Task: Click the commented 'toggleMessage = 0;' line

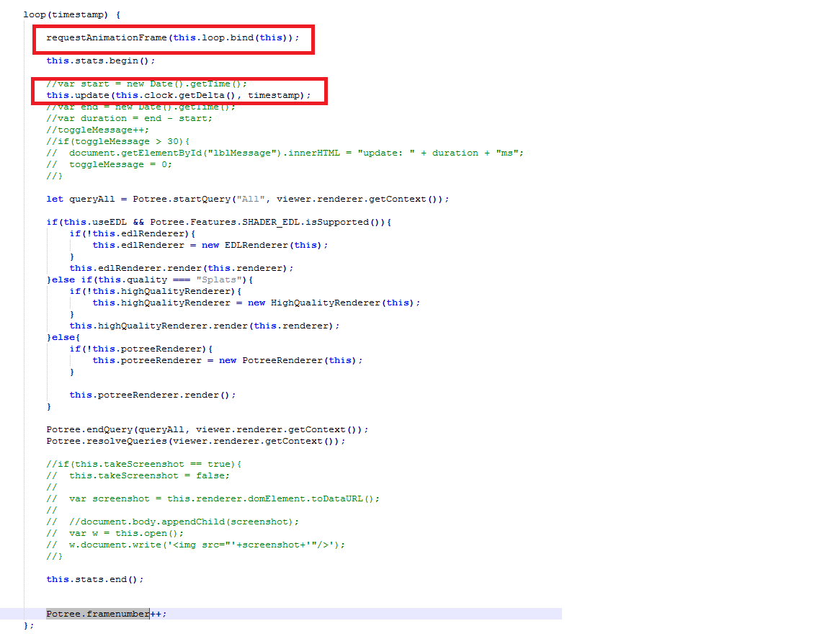Action: 109,164
